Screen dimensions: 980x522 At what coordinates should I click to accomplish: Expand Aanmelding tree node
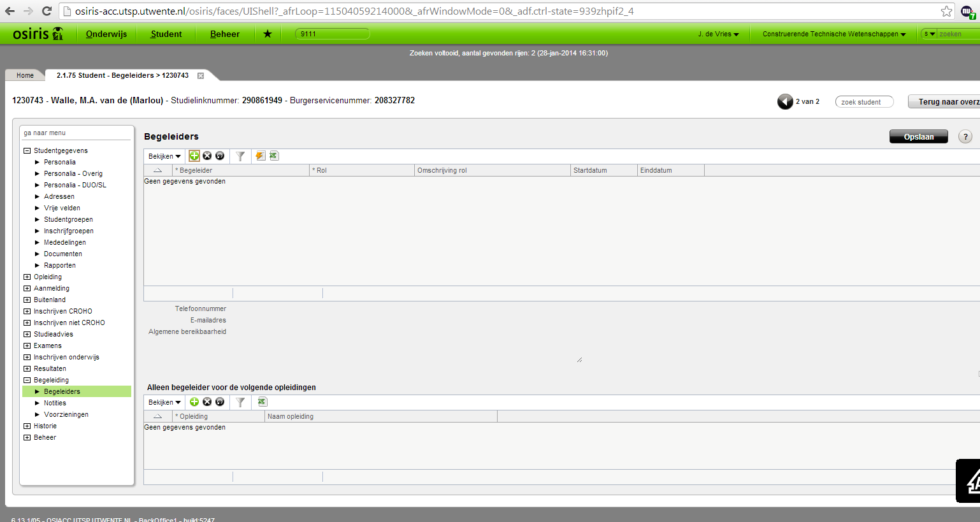tap(27, 289)
